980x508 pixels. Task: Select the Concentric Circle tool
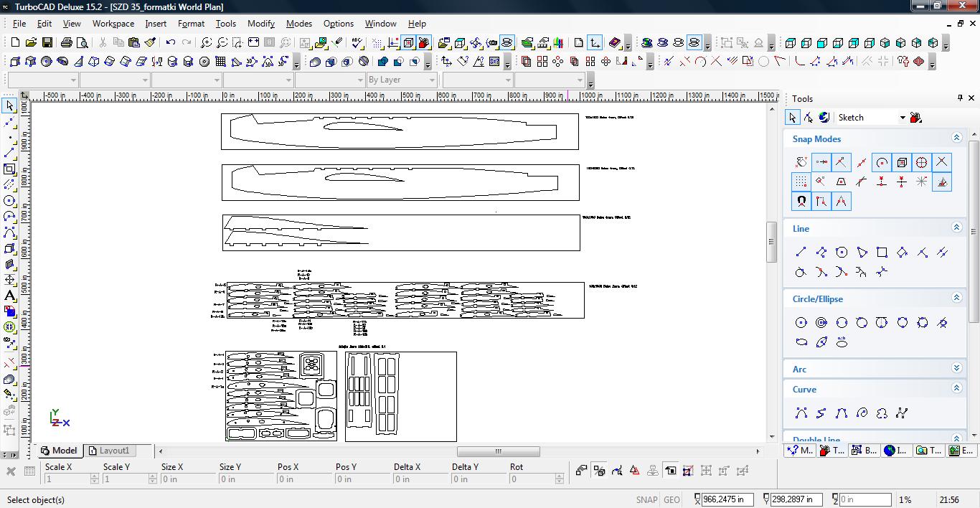tap(821, 323)
